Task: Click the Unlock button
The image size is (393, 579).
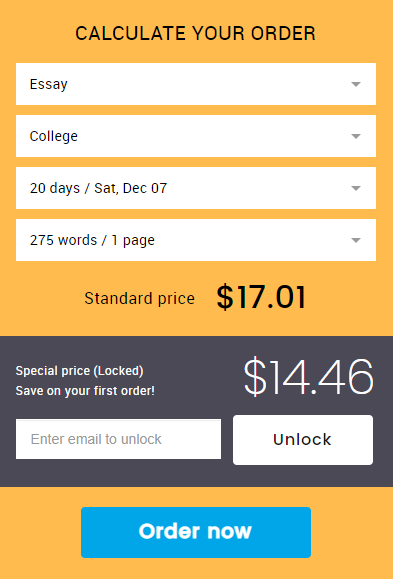Action: click(303, 440)
